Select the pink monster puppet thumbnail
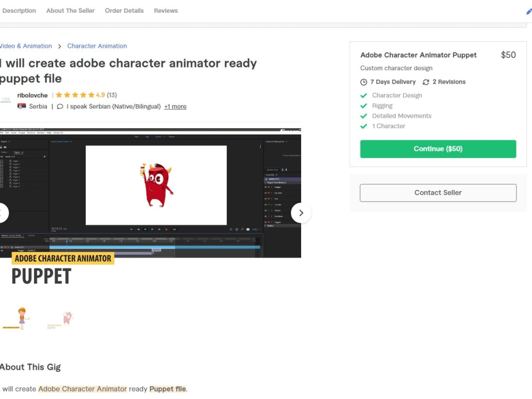The width and height of the screenshot is (532, 399). pos(61,320)
